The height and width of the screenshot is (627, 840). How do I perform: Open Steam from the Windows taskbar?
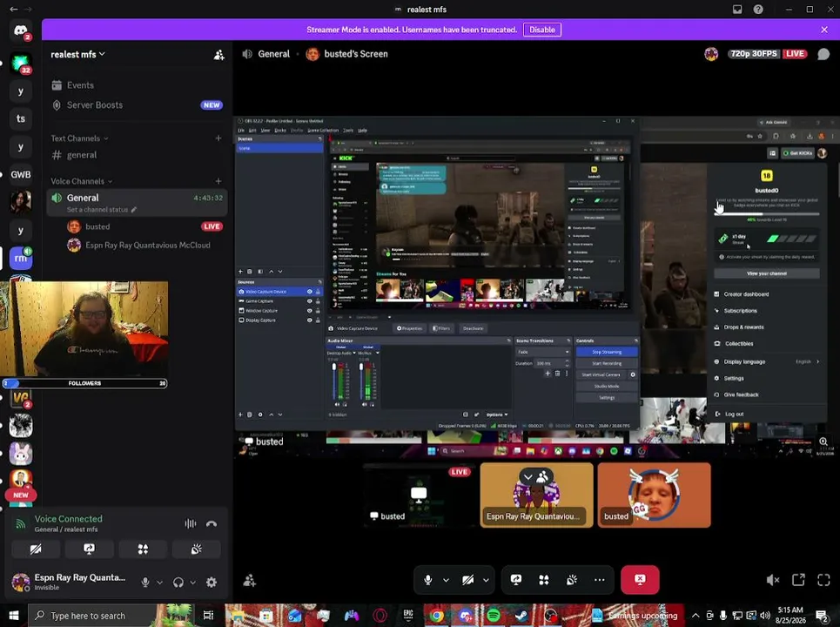pos(521,615)
